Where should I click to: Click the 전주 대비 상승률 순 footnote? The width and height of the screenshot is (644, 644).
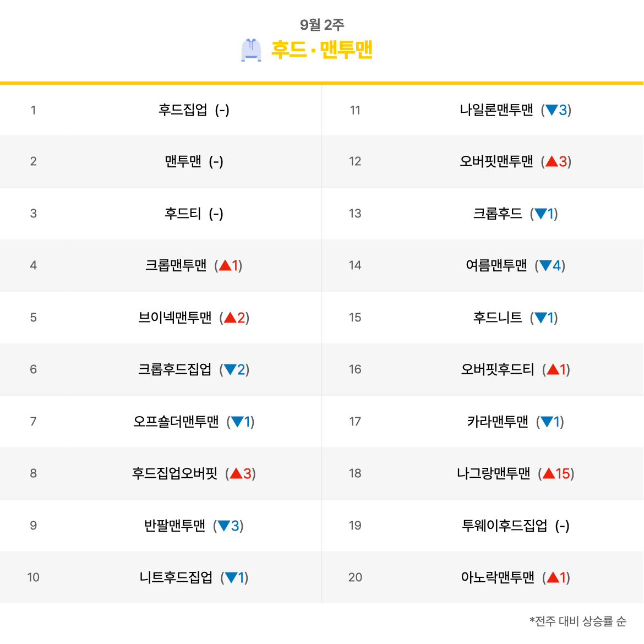578,621
